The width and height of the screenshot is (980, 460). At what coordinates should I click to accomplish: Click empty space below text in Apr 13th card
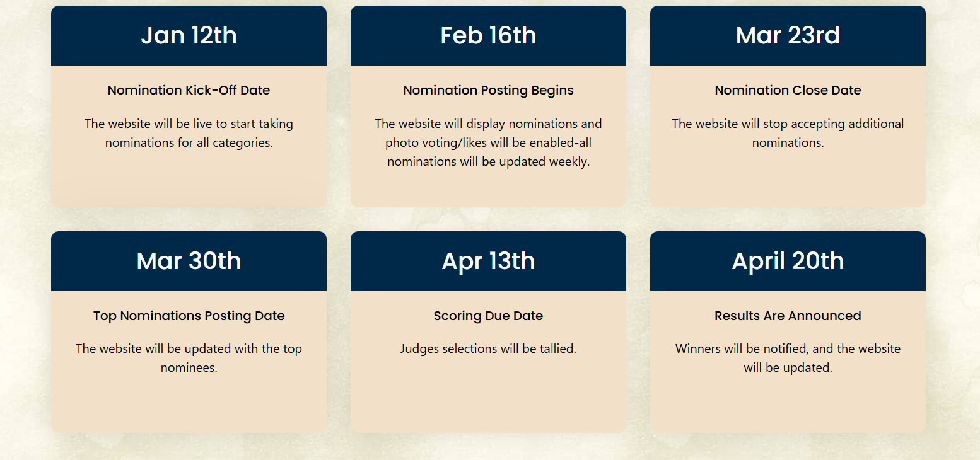click(488, 397)
